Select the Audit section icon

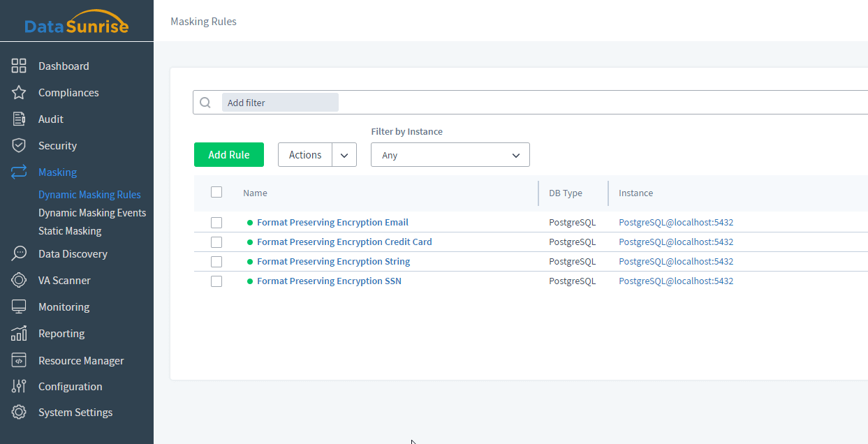pos(18,119)
